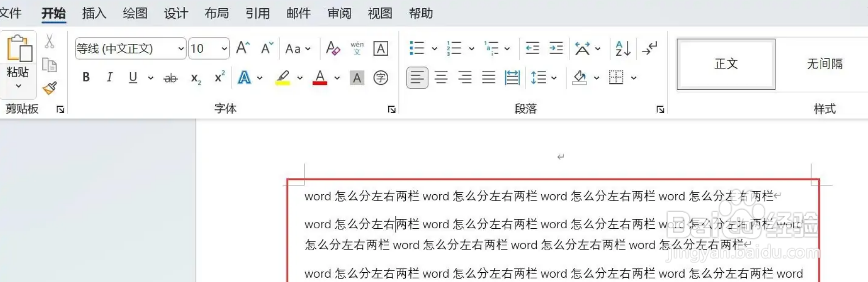
Task: Toggle underline formatting
Action: coord(132,78)
